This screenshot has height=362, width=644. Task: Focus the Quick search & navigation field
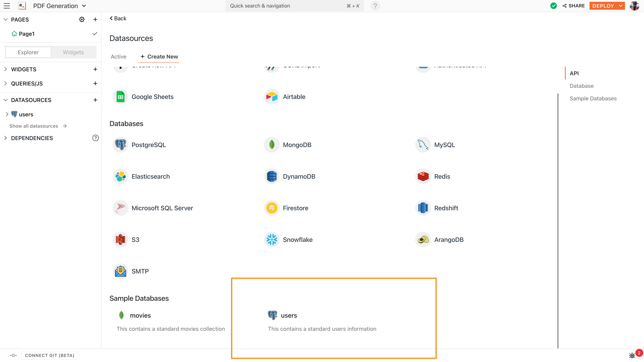[294, 6]
